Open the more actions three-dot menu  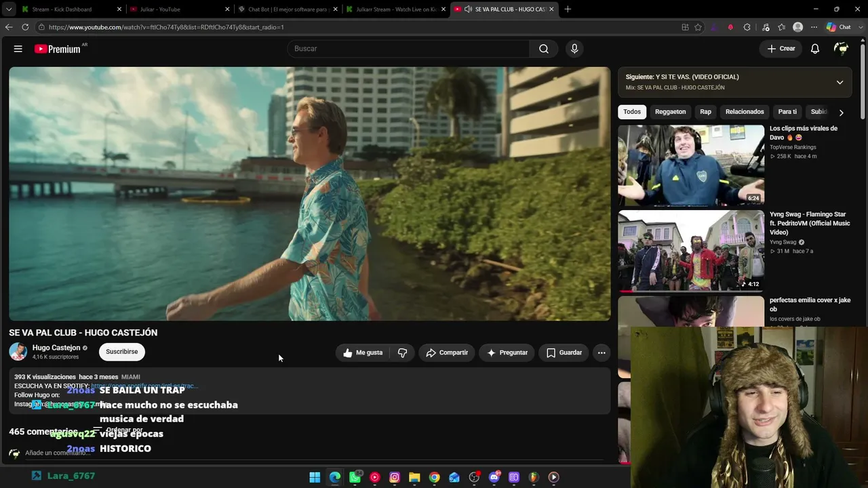601,352
